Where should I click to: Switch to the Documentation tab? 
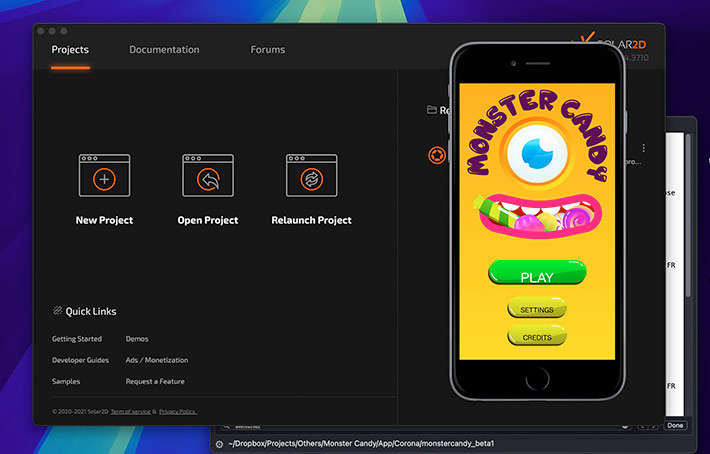click(164, 50)
